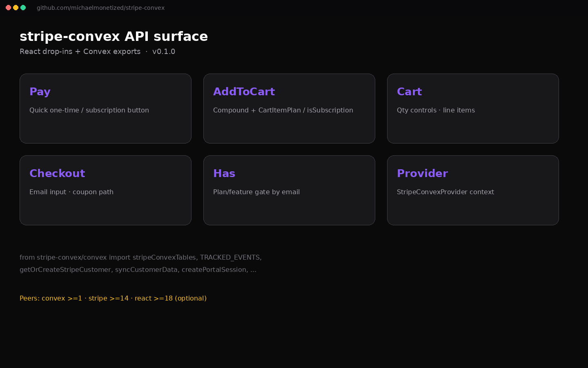Click the github.com/michaelmonetized/stripe-convex URL
Image resolution: width=588 pixels, height=368 pixels.
[x=100, y=8]
